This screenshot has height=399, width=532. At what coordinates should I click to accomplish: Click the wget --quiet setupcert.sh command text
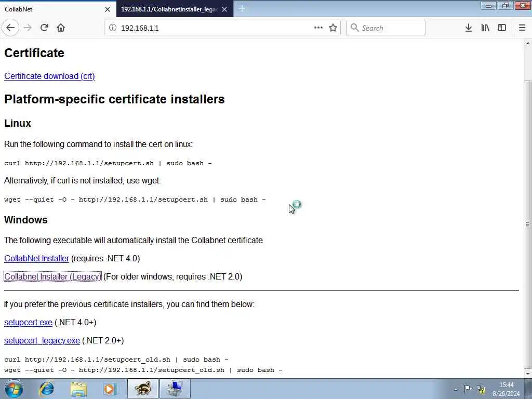(x=135, y=199)
